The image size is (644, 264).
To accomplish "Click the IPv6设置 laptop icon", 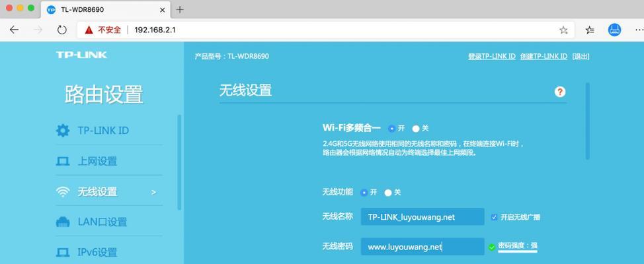I will tap(63, 253).
